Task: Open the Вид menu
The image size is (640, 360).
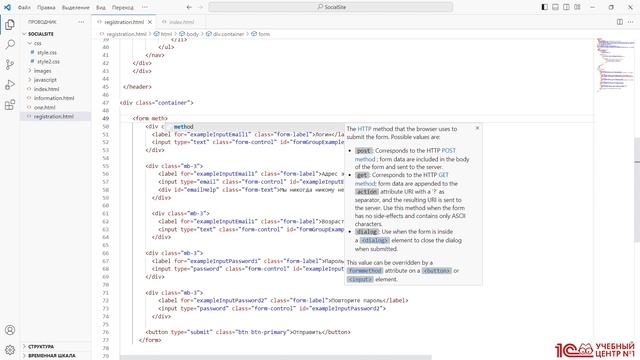Action: point(100,7)
